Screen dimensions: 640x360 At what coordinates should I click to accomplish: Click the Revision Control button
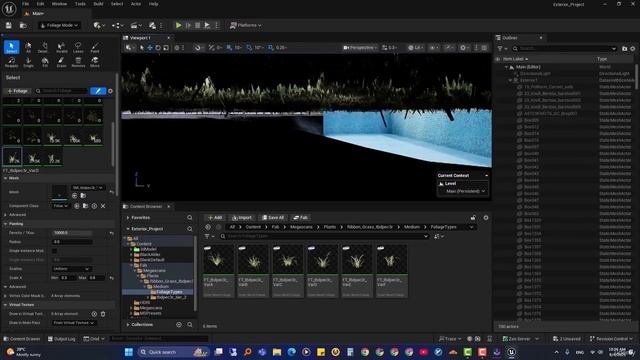click(611, 339)
